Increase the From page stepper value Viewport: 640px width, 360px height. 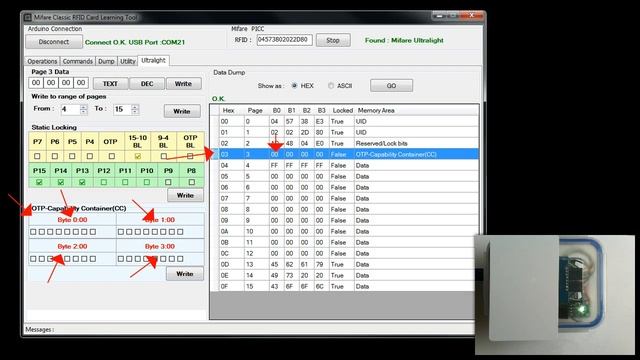pos(84,107)
